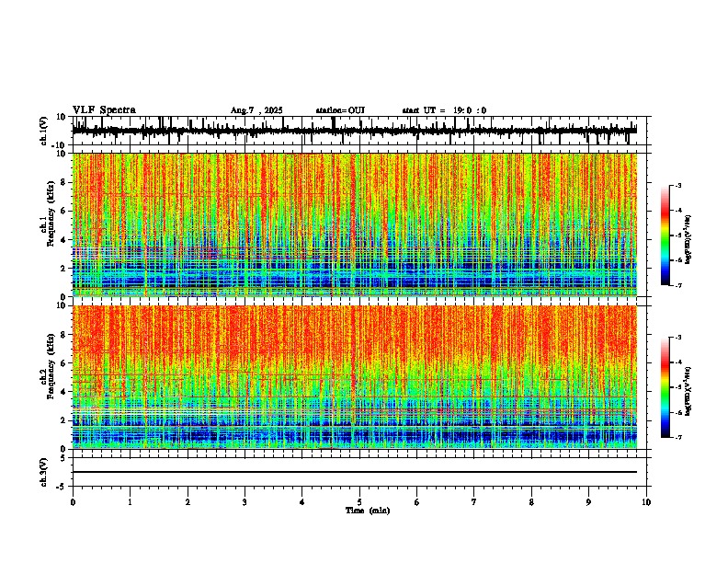Click the "ch.1(V)" waveform axis label

44,131
